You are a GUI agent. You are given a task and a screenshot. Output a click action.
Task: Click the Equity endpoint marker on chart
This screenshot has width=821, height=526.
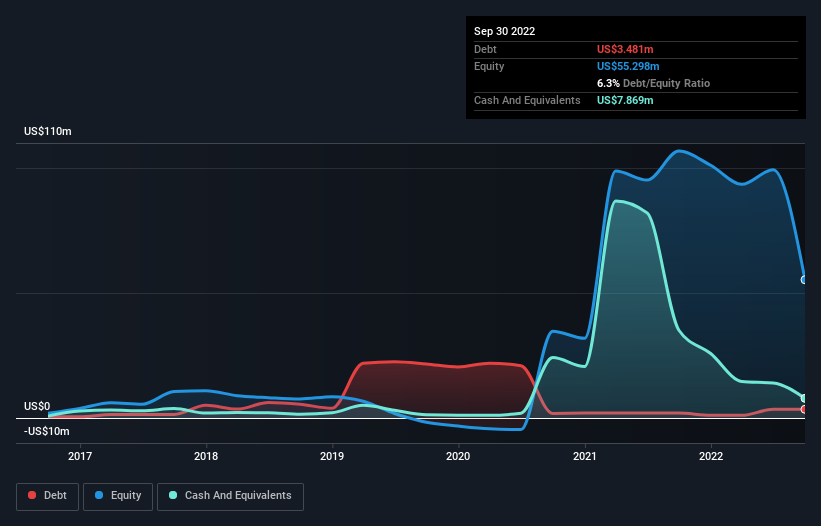803,280
